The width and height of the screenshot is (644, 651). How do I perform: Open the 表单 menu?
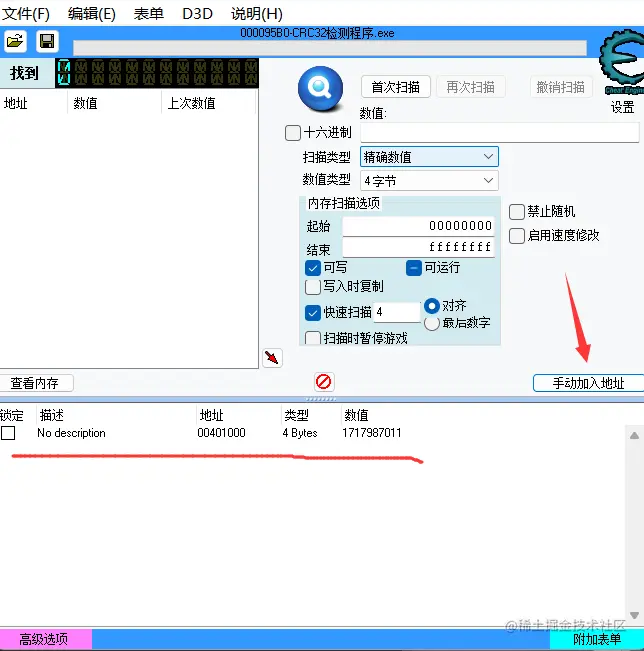point(149,14)
